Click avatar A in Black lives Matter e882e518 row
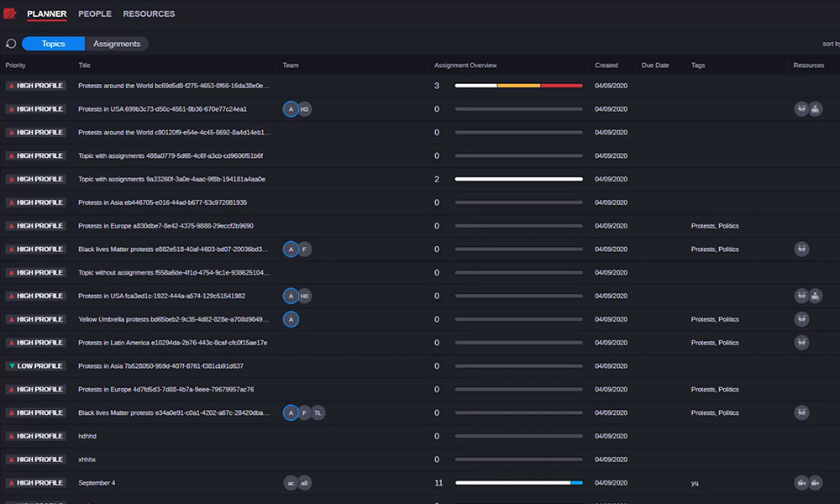This screenshot has width=840, height=504. 291,249
